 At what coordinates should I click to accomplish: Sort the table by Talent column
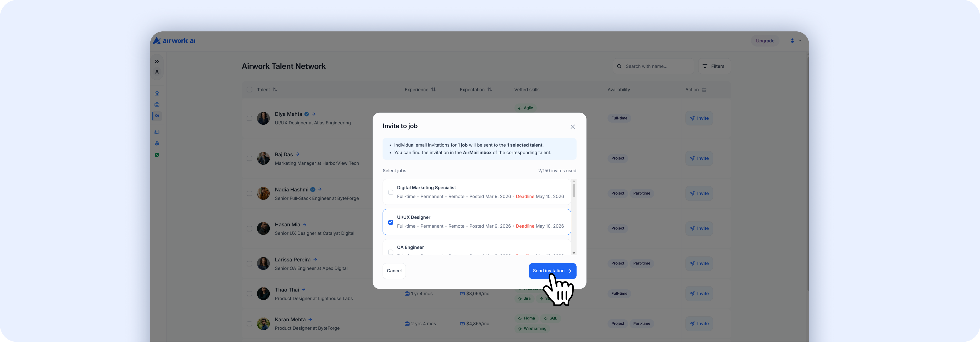[x=275, y=90]
